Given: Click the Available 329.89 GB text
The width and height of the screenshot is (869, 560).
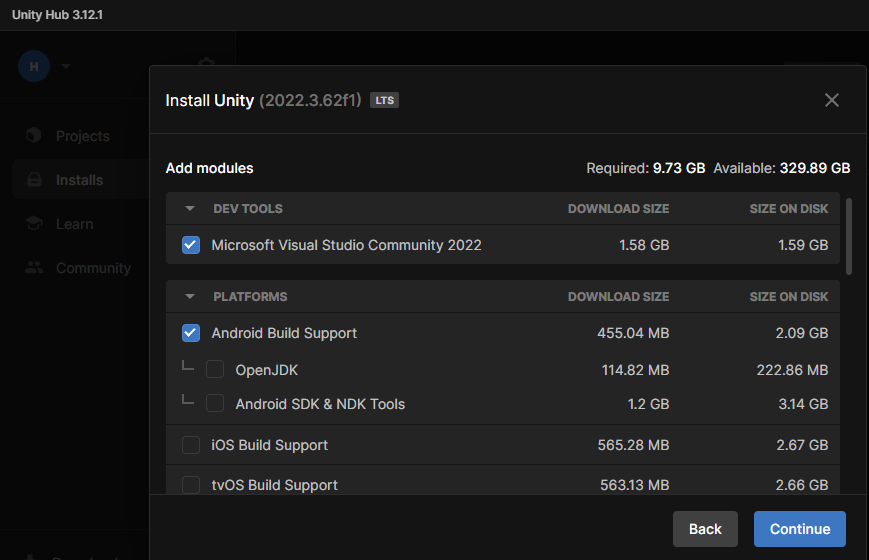Looking at the screenshot, I should click(781, 168).
